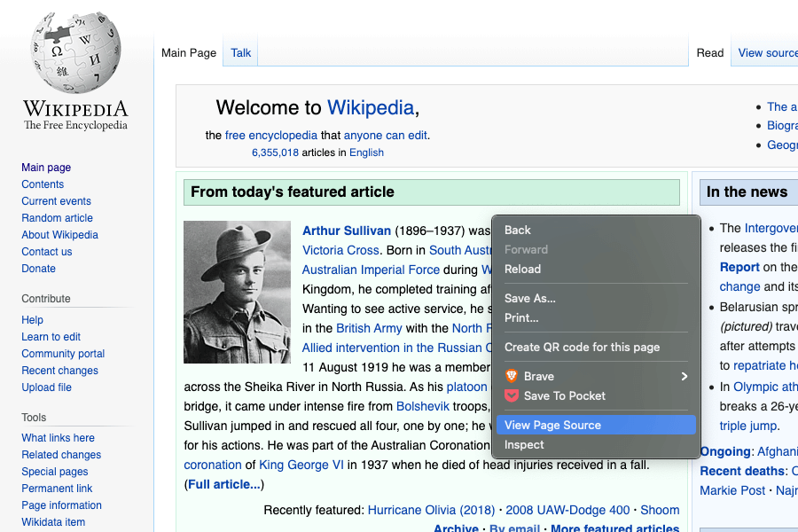The width and height of the screenshot is (798, 532).
Task: Open the Victoria Cross link
Action: 340,250
